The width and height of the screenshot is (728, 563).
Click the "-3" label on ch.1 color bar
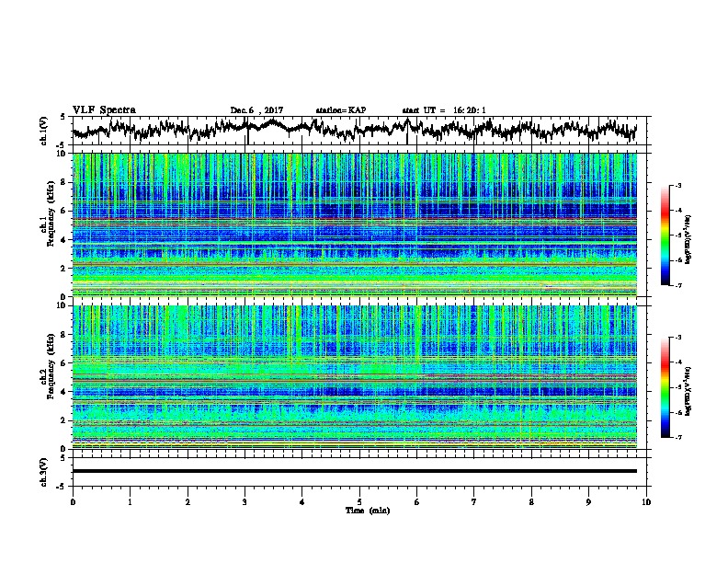[x=677, y=186]
